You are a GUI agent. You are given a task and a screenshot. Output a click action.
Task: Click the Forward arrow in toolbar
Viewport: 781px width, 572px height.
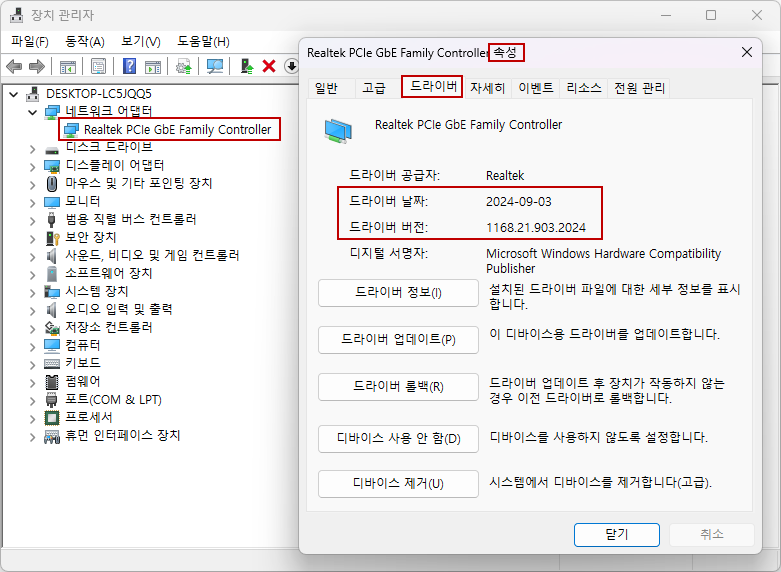pyautogui.click(x=37, y=66)
